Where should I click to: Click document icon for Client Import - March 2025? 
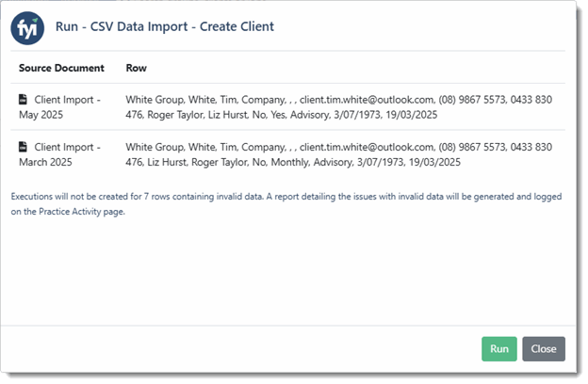23,147
